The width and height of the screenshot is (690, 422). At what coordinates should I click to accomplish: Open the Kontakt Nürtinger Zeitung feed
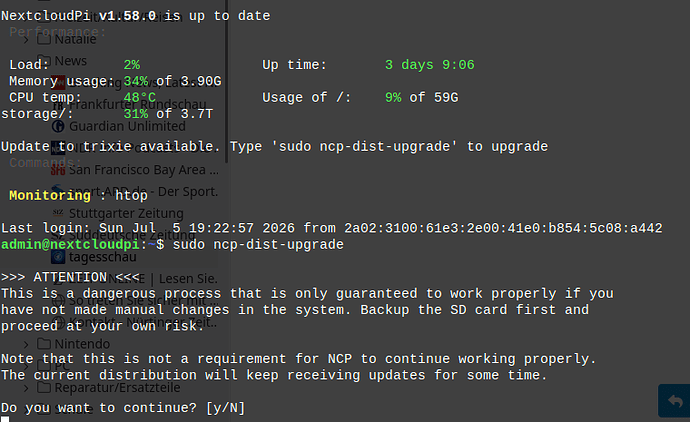pos(143,323)
